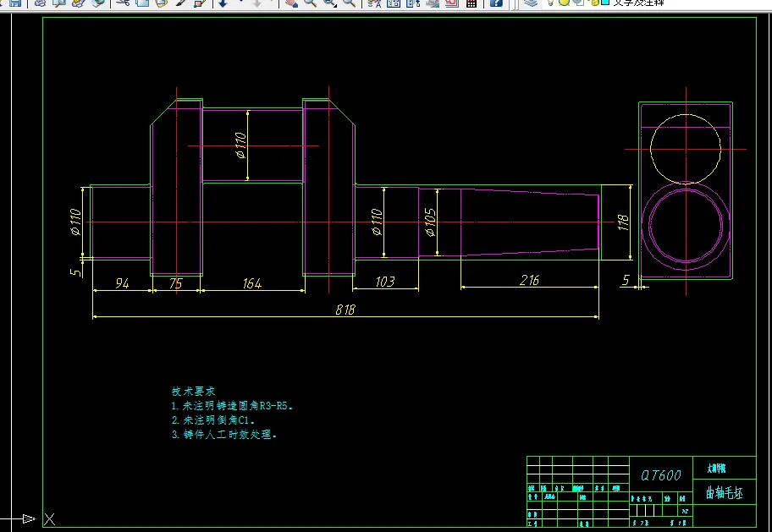
Task: Open the Help question mark icon
Action: (x=496, y=3)
